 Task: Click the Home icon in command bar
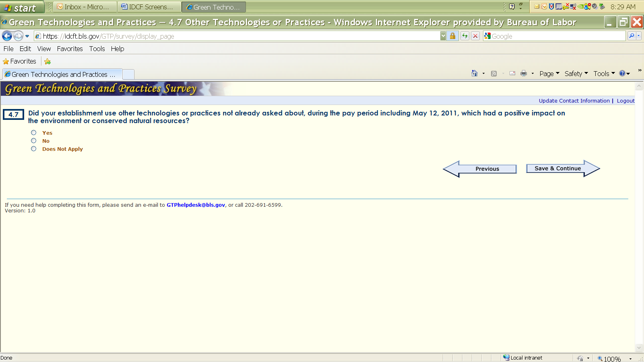(x=475, y=74)
